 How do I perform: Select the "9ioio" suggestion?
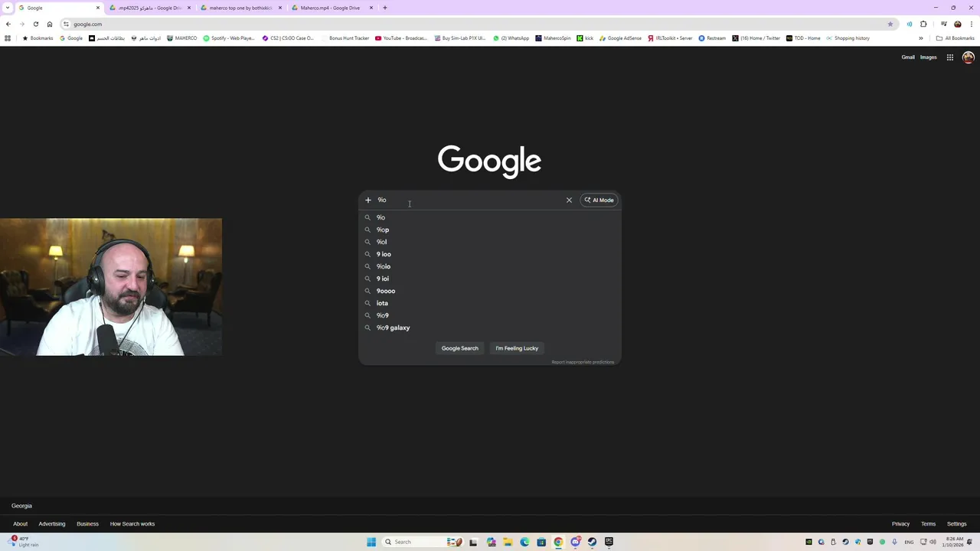[490, 266]
